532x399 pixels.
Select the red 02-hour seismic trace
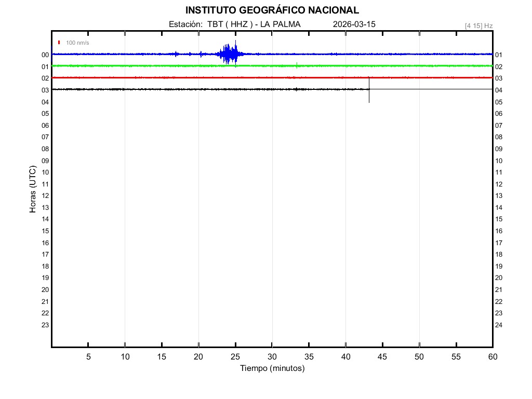click(156, 77)
